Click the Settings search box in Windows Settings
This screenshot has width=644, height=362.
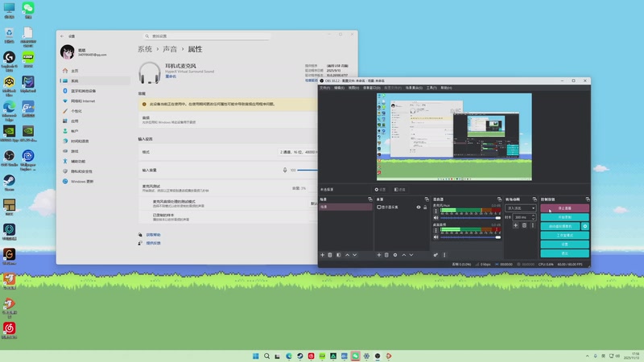pos(207,36)
